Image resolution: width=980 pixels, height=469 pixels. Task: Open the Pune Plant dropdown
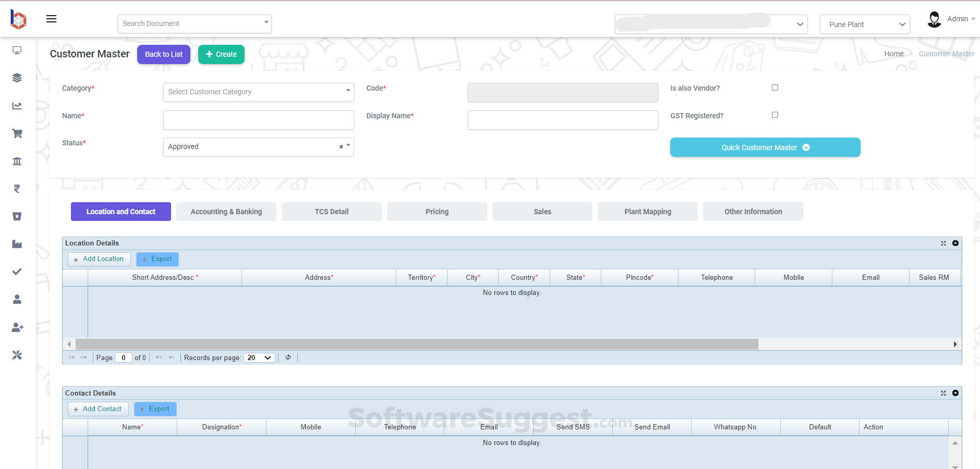864,24
